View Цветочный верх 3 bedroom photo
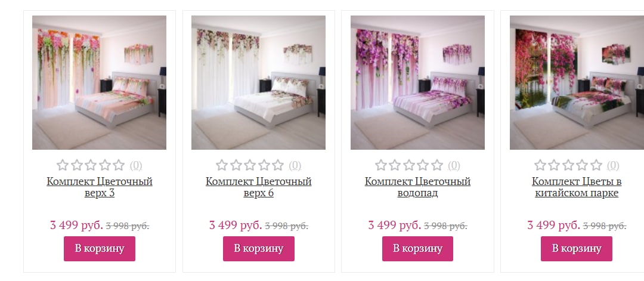Image resolution: width=644 pixels, height=281 pixels. point(100,82)
